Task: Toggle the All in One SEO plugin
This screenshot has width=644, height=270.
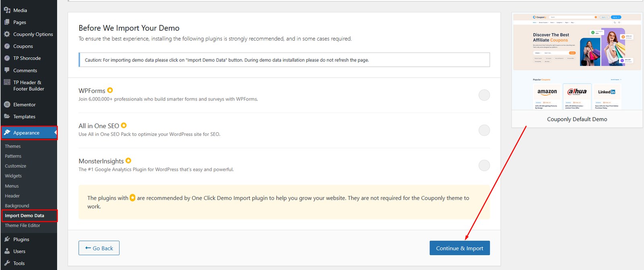Action: point(484,130)
